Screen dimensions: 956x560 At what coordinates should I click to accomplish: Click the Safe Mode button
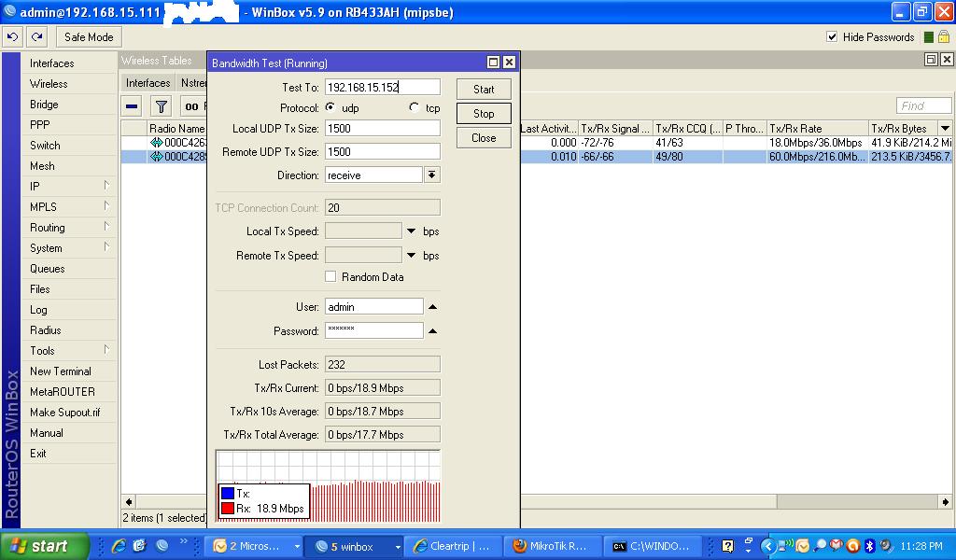88,36
